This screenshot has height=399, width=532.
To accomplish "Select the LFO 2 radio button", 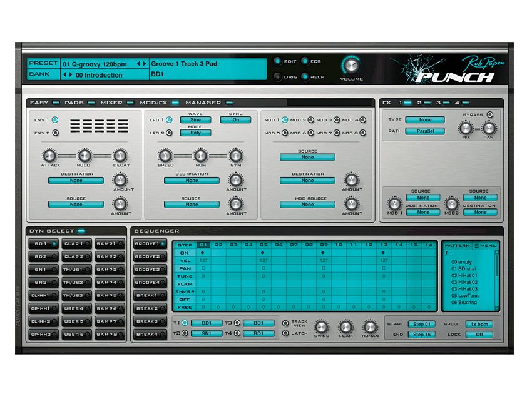I will (169, 133).
